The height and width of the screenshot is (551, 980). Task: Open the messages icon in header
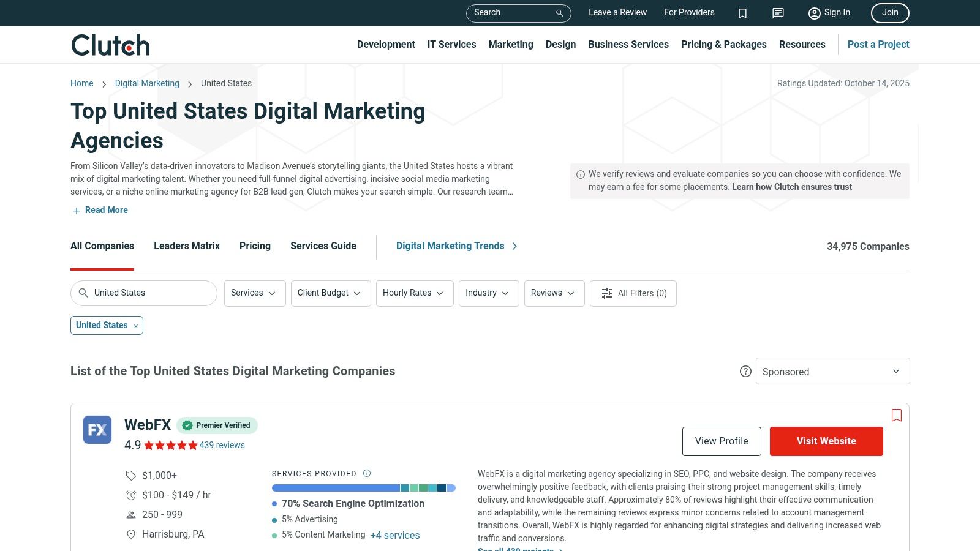[x=778, y=13]
